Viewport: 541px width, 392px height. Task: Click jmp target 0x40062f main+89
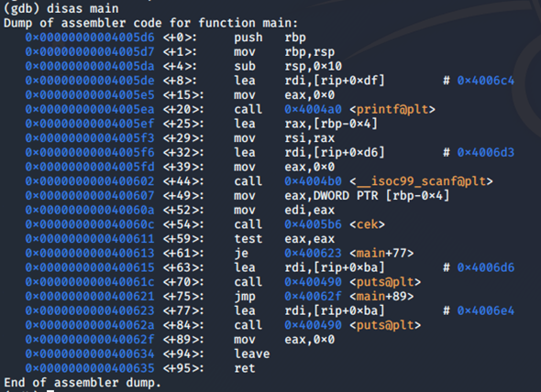[348, 297]
